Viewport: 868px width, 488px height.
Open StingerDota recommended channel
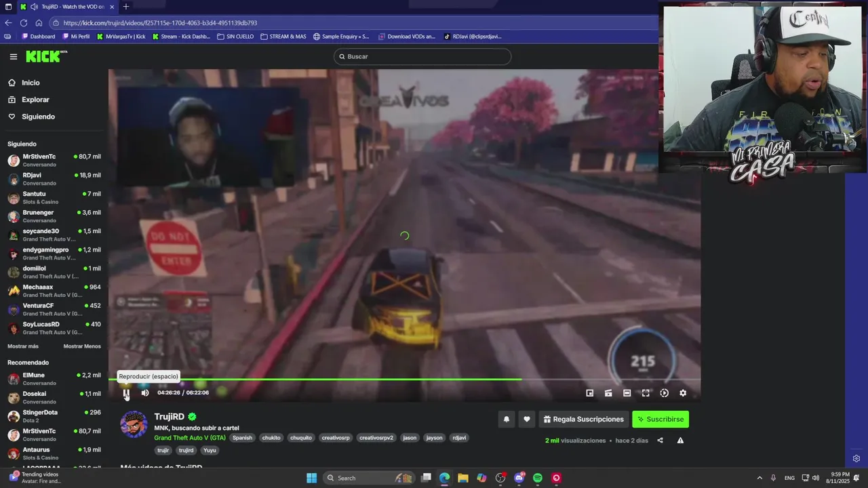(54, 416)
